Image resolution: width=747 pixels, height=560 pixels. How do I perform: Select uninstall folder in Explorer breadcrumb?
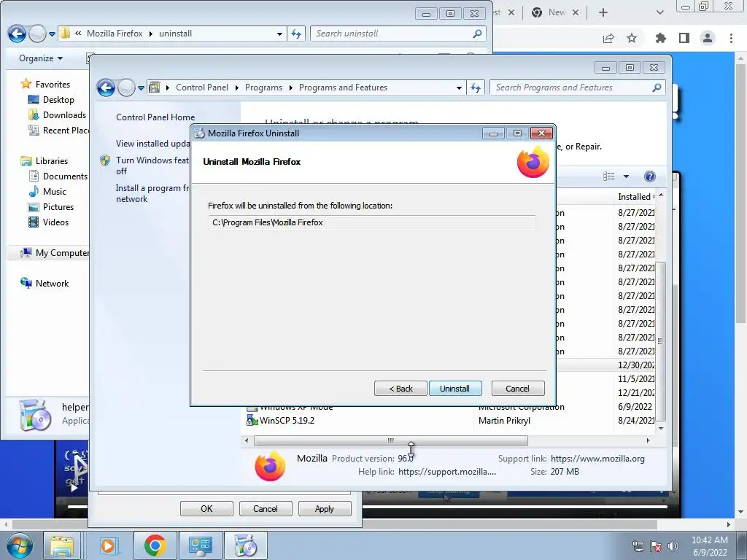click(x=175, y=34)
